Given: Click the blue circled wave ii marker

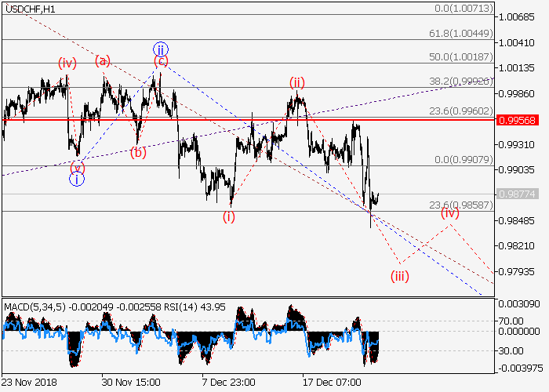Looking at the screenshot, I should [160, 49].
